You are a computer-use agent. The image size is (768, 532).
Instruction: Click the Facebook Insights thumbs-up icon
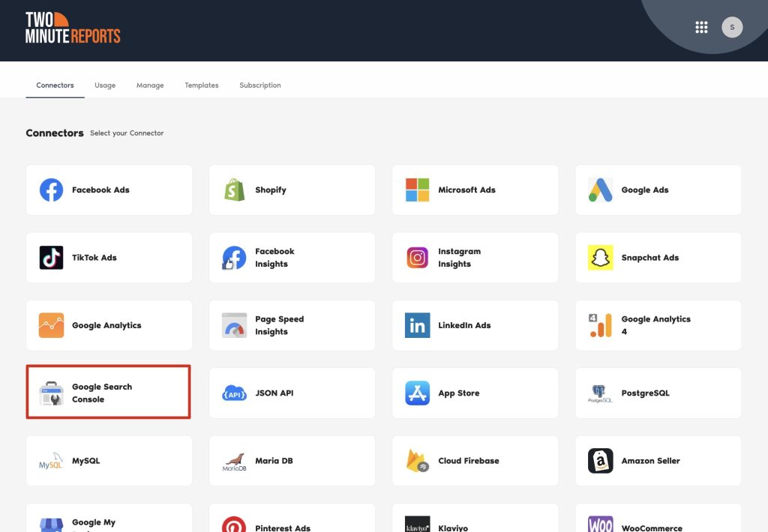235,258
